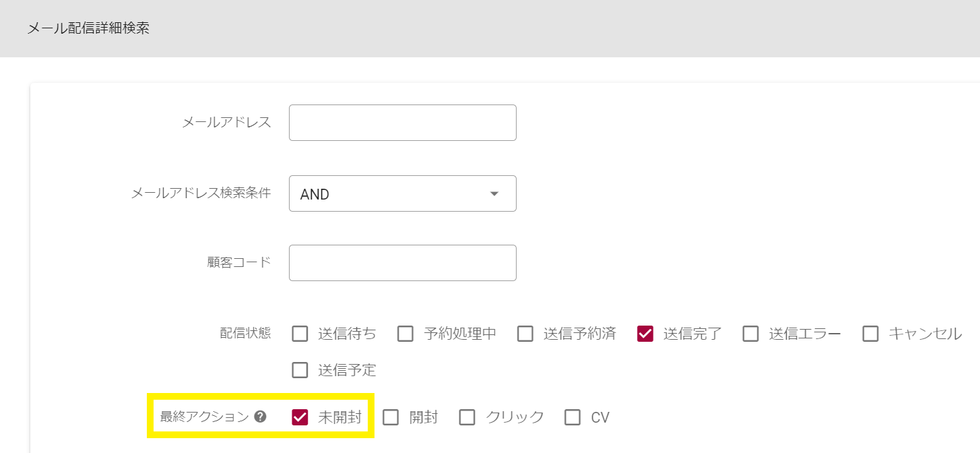Check the キャンセル status checkbox
Screen dimensions: 980x453
(x=871, y=334)
